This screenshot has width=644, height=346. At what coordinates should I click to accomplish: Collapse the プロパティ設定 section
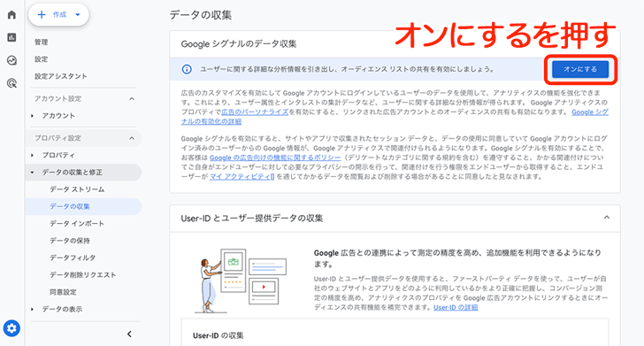point(132,138)
